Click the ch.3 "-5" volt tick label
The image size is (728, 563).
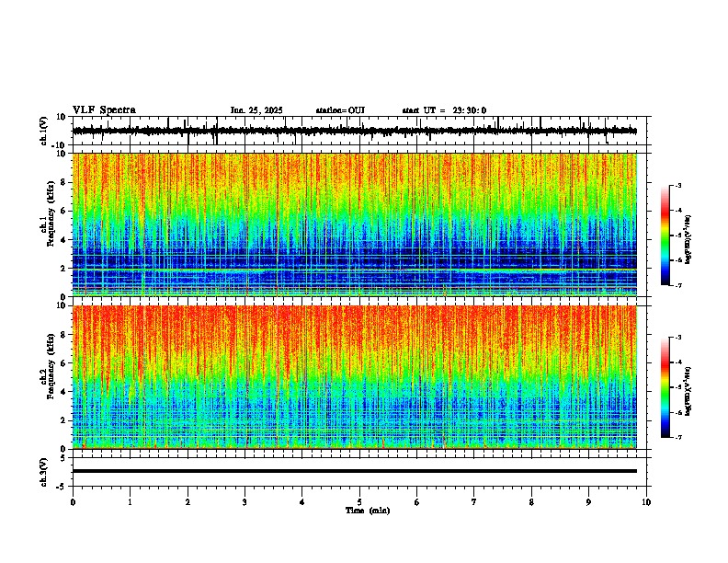click(62, 487)
